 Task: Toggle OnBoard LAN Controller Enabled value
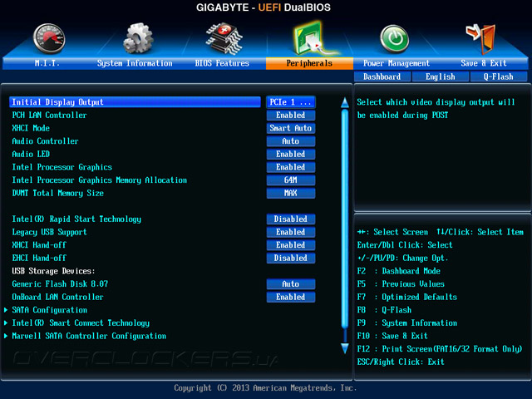(x=290, y=297)
